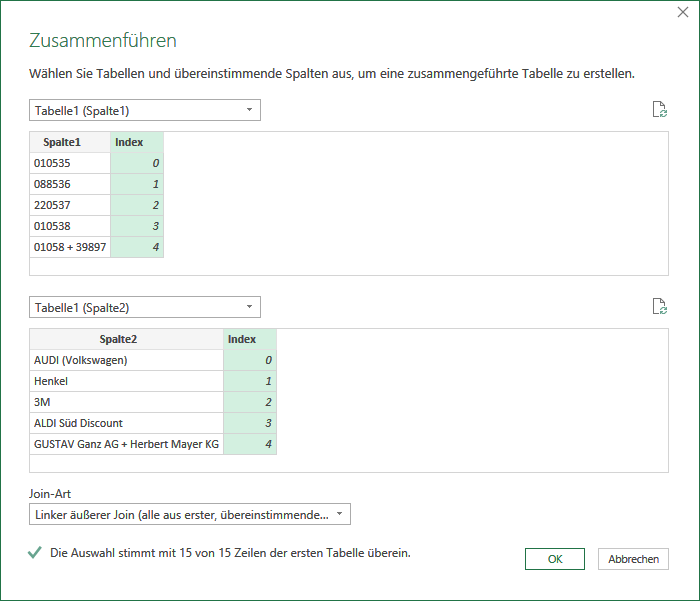This screenshot has height=601, width=700.
Task: Click the cell containing 010535
Action: (x=70, y=163)
